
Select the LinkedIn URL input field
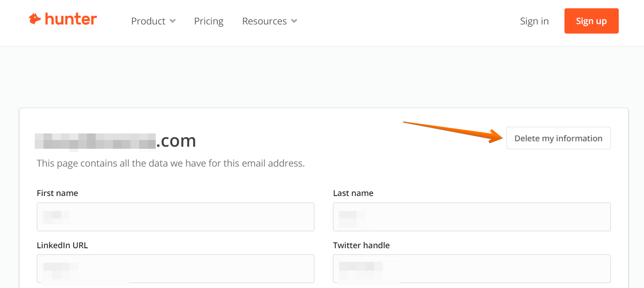point(176,269)
